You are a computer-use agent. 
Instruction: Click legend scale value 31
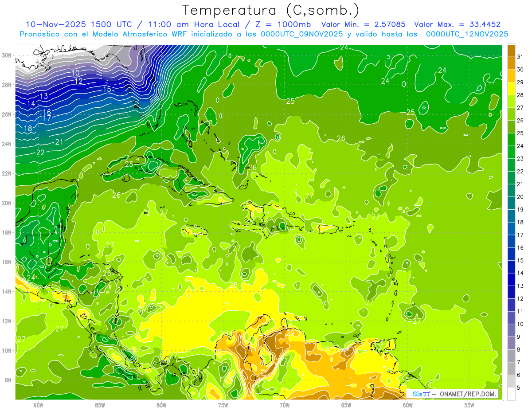pyautogui.click(x=521, y=57)
